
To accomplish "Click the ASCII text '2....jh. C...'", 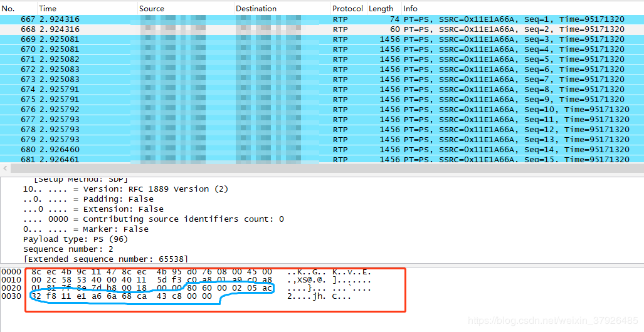I will 319,296.
